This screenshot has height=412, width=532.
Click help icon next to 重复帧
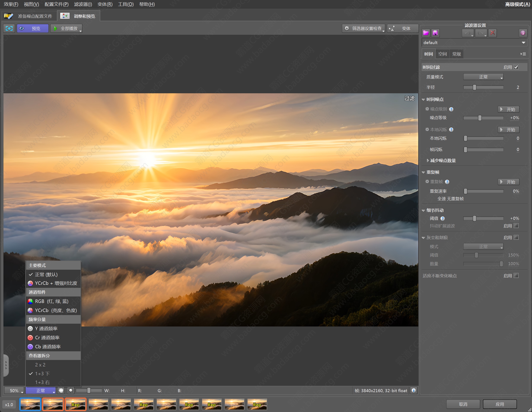(447, 182)
